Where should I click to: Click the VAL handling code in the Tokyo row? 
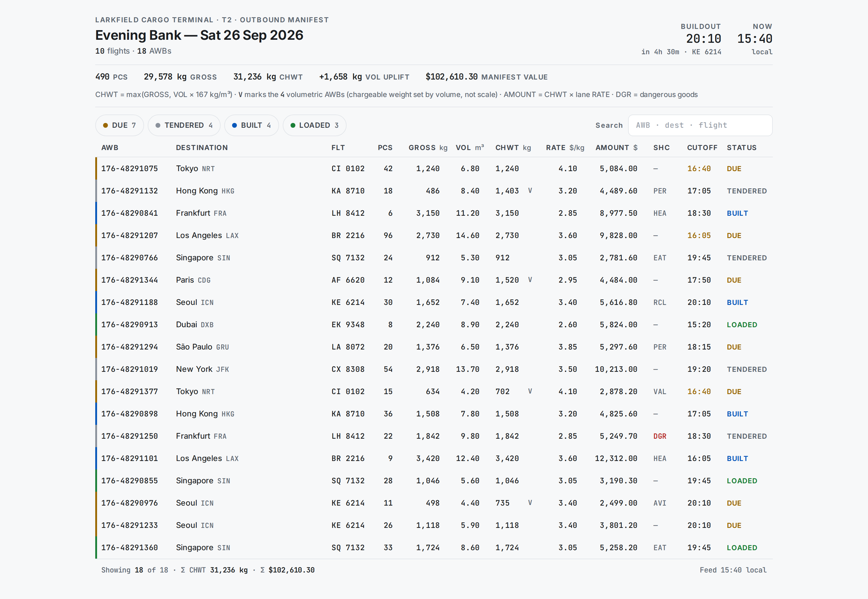click(x=660, y=391)
